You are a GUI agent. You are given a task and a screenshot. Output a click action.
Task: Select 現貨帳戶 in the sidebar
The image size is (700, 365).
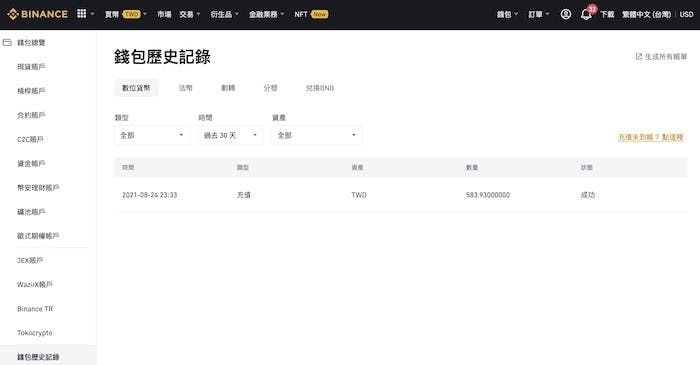[x=31, y=67]
